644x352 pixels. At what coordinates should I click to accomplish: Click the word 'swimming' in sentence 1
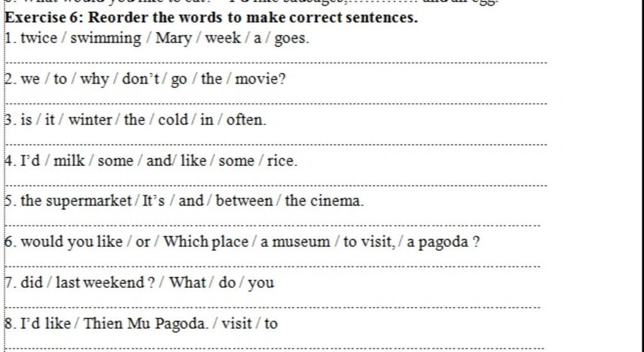click(x=106, y=38)
